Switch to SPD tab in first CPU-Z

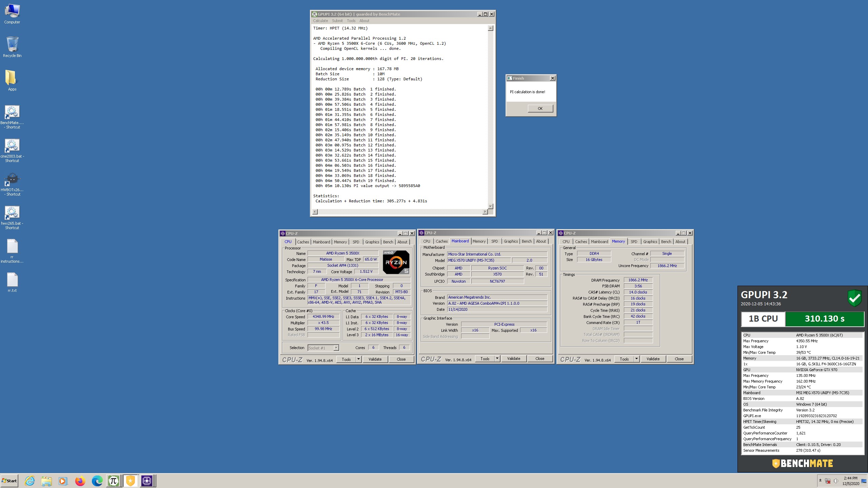pos(356,242)
